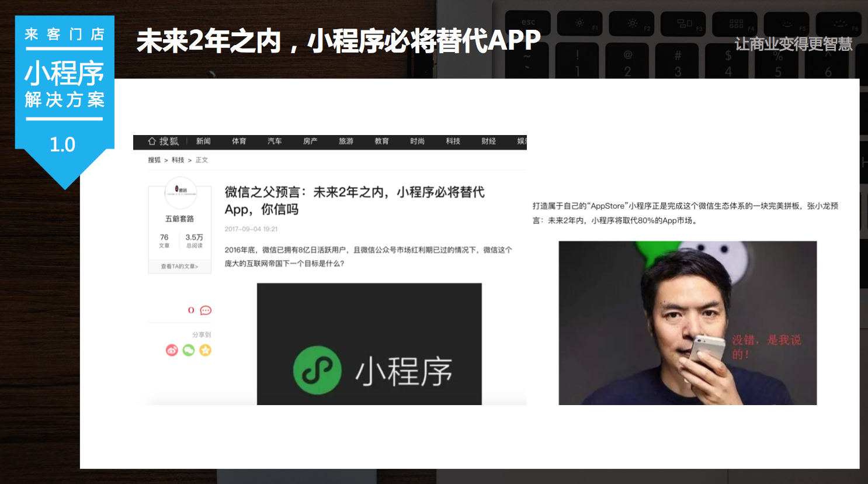Click the paragraph starting 打造属于自己的
Screen dimensions: 868x484
pyautogui.click(x=685, y=213)
